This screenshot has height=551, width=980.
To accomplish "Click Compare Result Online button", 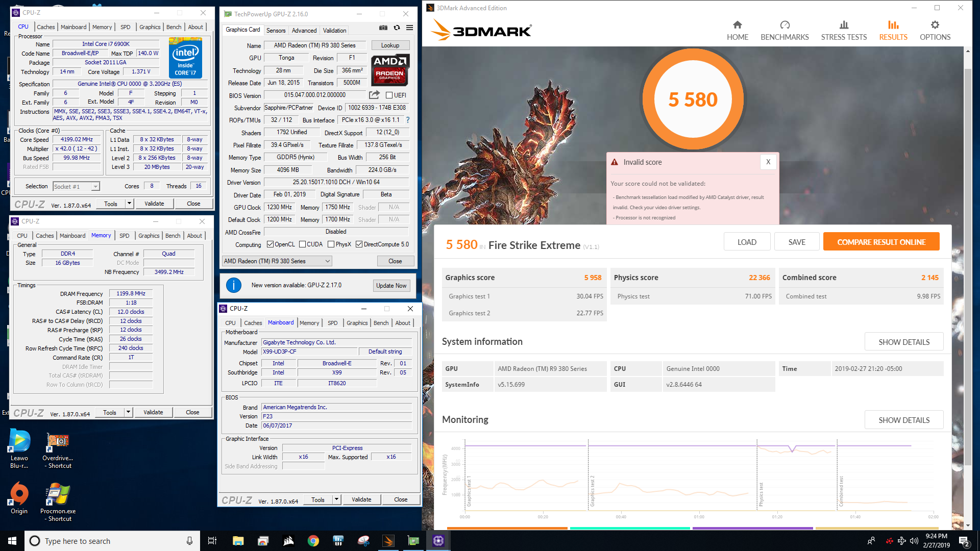I will (881, 242).
